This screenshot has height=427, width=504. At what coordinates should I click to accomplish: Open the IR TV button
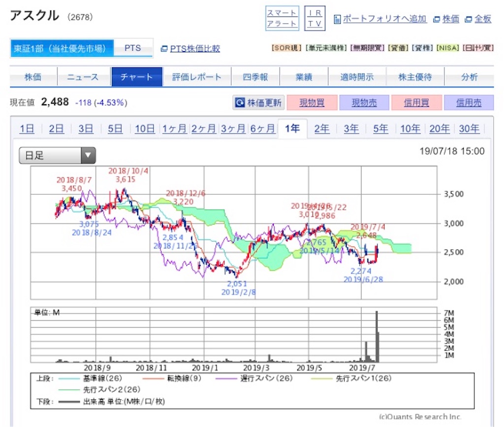[315, 18]
